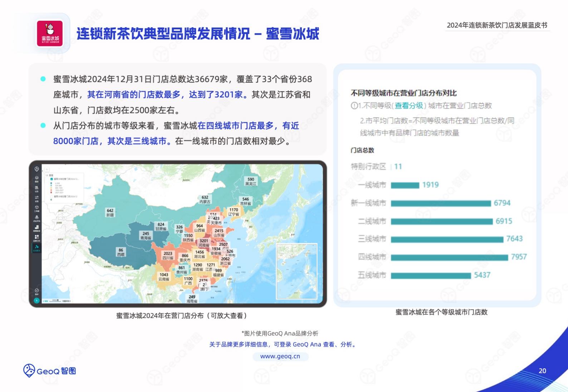Click the 吉林省 546 map label
The width and height of the screenshot is (568, 392).
[x=245, y=201]
